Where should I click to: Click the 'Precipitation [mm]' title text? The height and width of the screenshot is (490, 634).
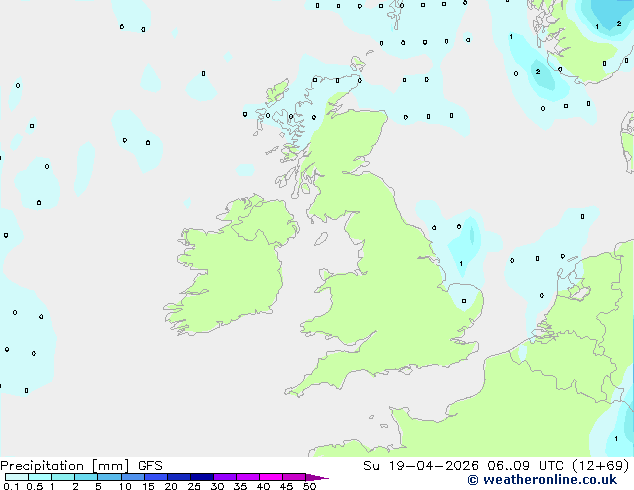pos(64,466)
